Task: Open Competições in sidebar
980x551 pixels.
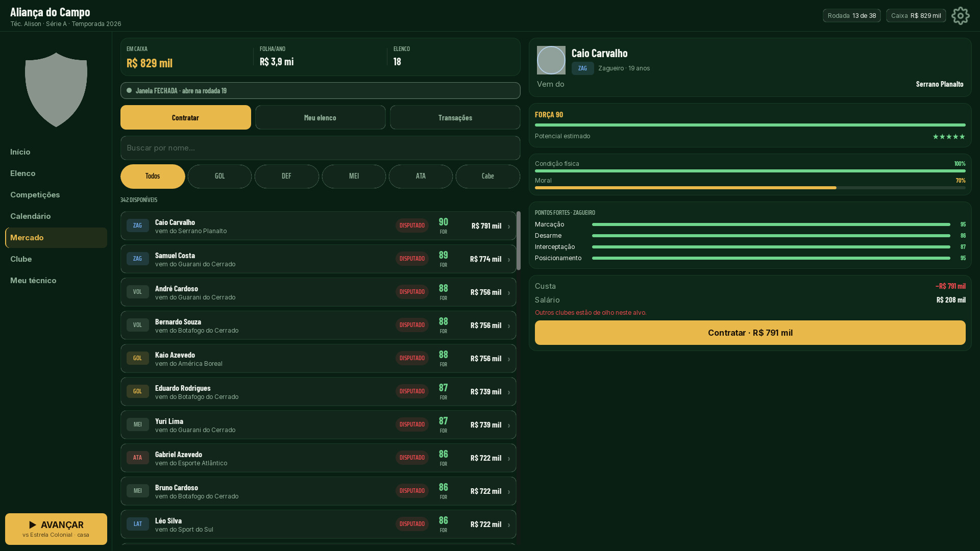Action: point(56,195)
